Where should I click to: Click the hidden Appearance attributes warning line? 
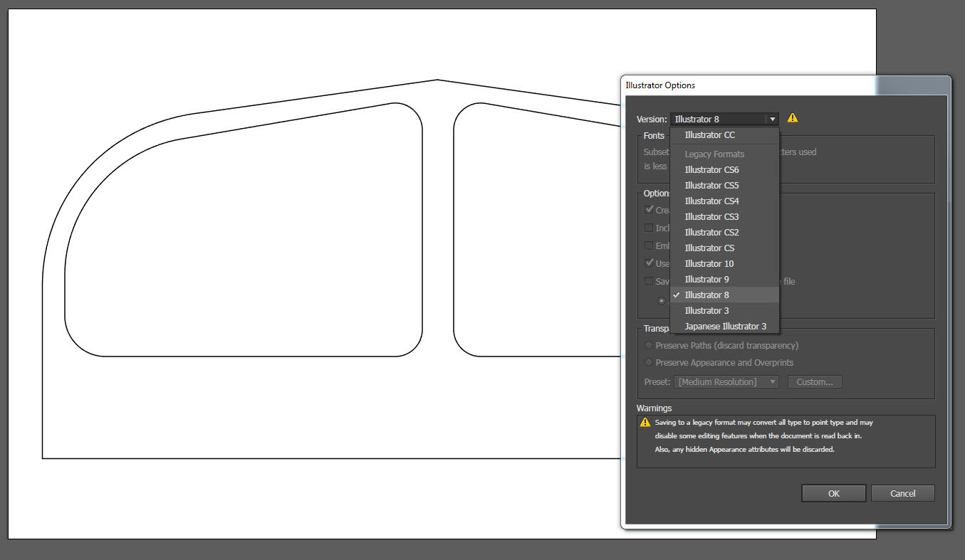pyautogui.click(x=745, y=450)
